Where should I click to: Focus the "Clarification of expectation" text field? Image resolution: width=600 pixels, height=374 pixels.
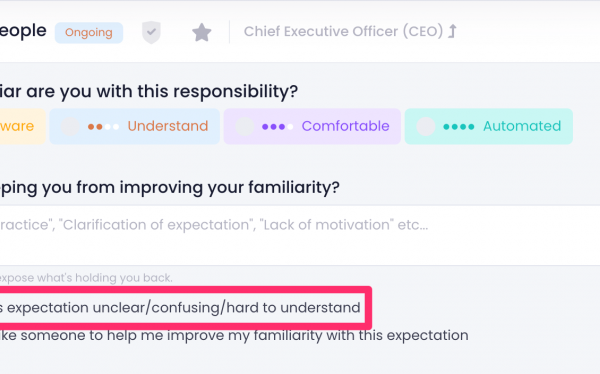click(300, 235)
